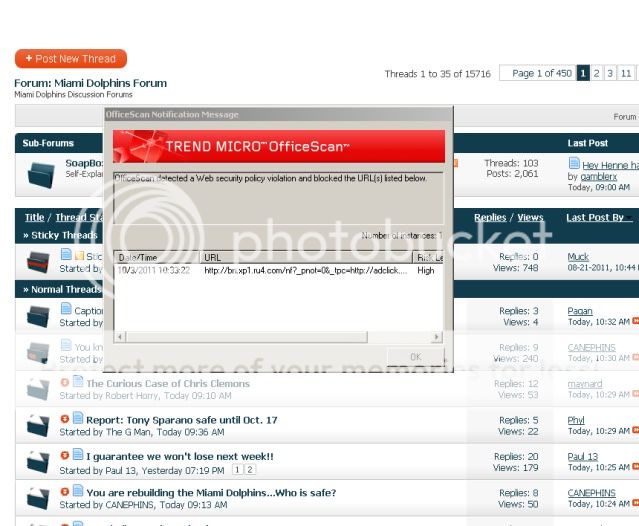639x526 pixels.
Task: Click the sticky thread folder status icon
Action: (38, 262)
